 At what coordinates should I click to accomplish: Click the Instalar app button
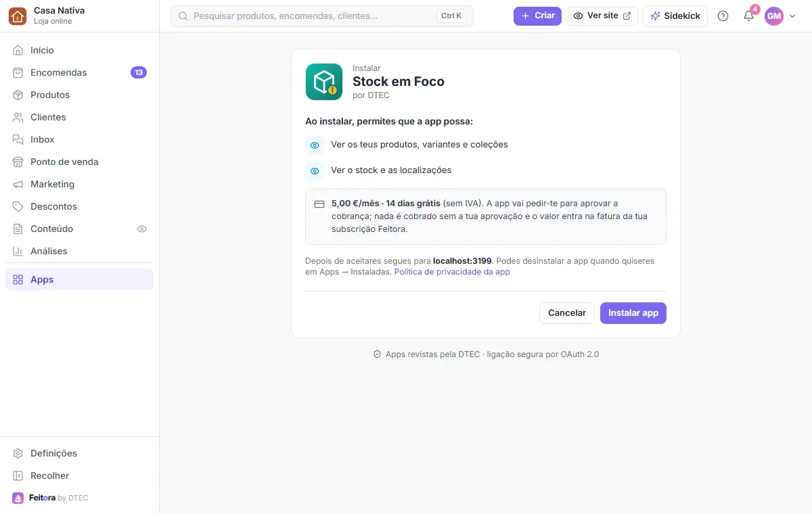tap(633, 313)
